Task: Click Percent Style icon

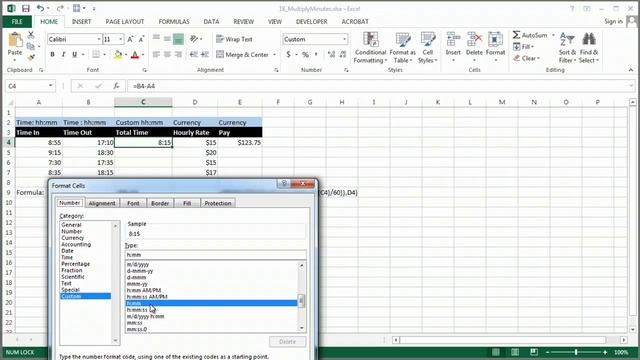Action: point(305,54)
